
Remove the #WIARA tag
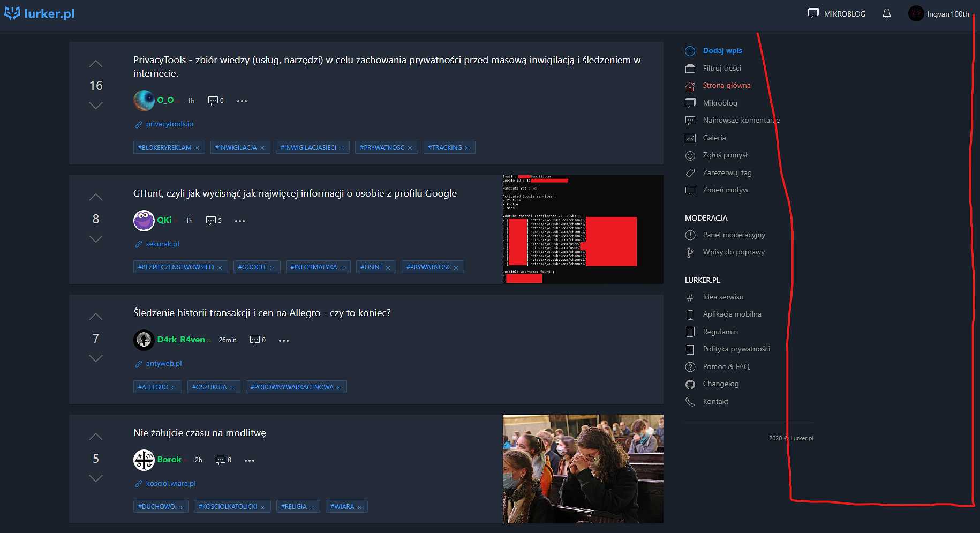click(360, 507)
